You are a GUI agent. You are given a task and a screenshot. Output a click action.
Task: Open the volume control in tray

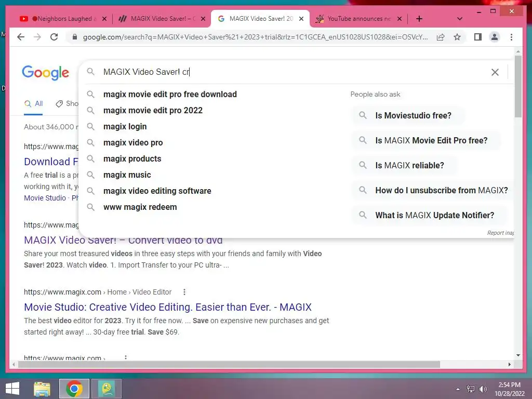(483, 389)
